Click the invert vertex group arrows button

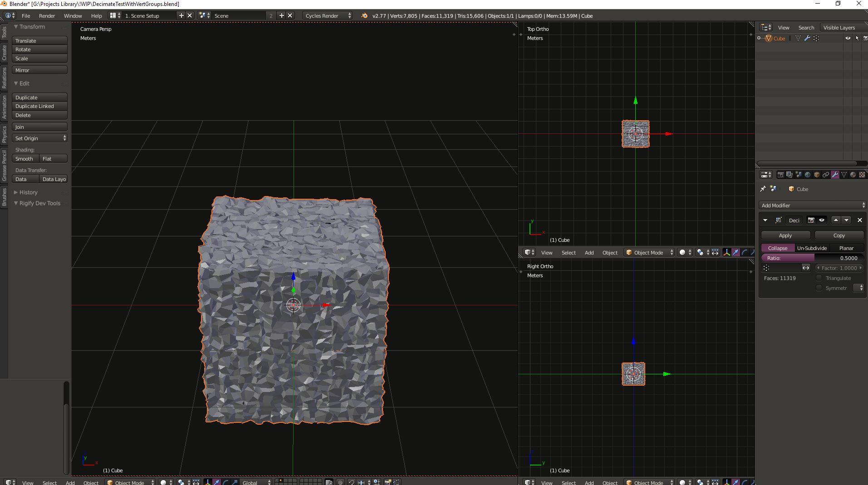806,268
